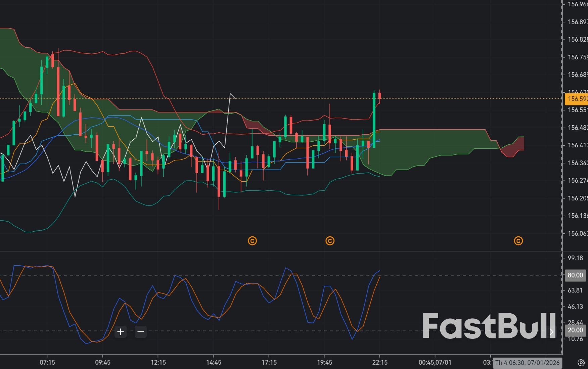Click the zoom-in plus icon
The height and width of the screenshot is (369, 588).
coord(120,332)
